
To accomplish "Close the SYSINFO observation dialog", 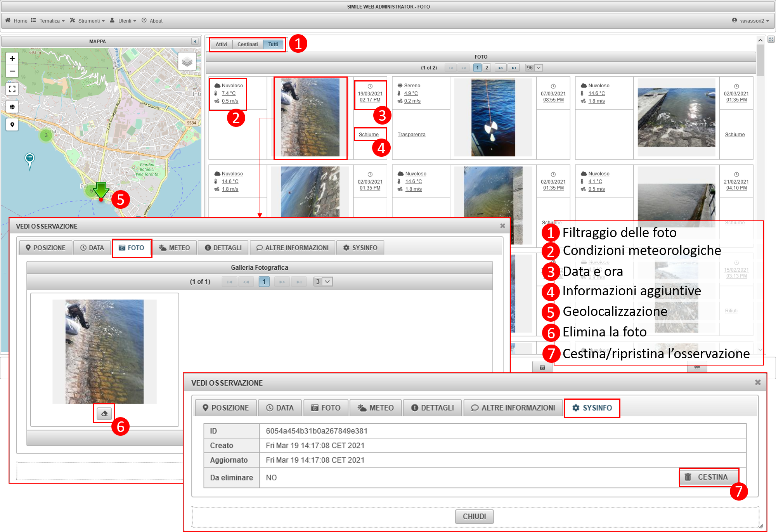I will [x=757, y=382].
